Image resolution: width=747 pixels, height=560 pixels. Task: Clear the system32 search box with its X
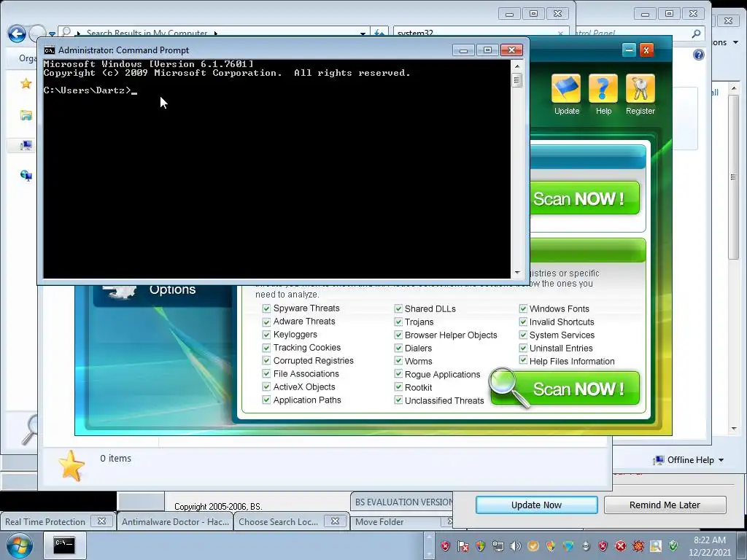pyautogui.click(x=561, y=34)
